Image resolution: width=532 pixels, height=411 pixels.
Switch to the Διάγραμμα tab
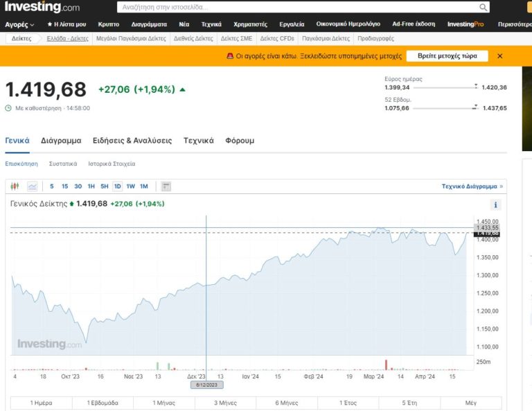pos(61,141)
